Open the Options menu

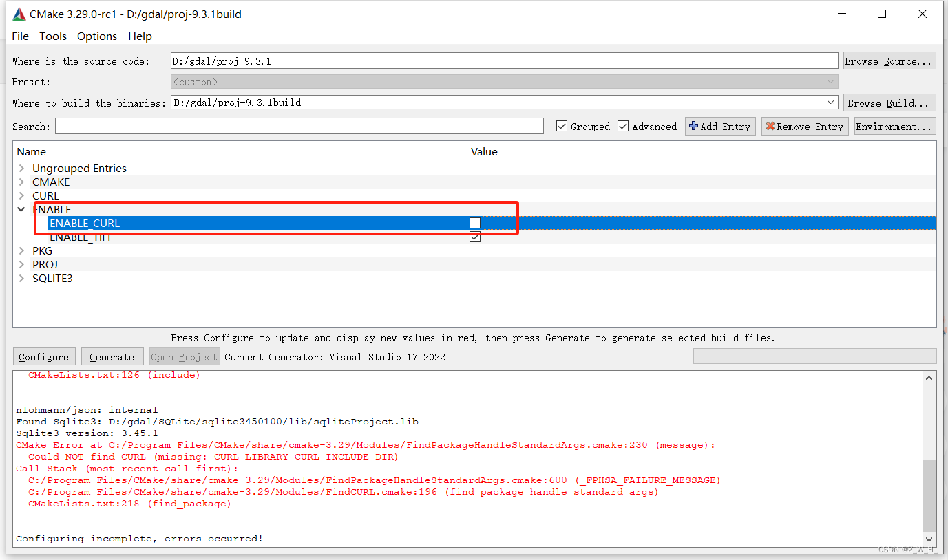(97, 36)
